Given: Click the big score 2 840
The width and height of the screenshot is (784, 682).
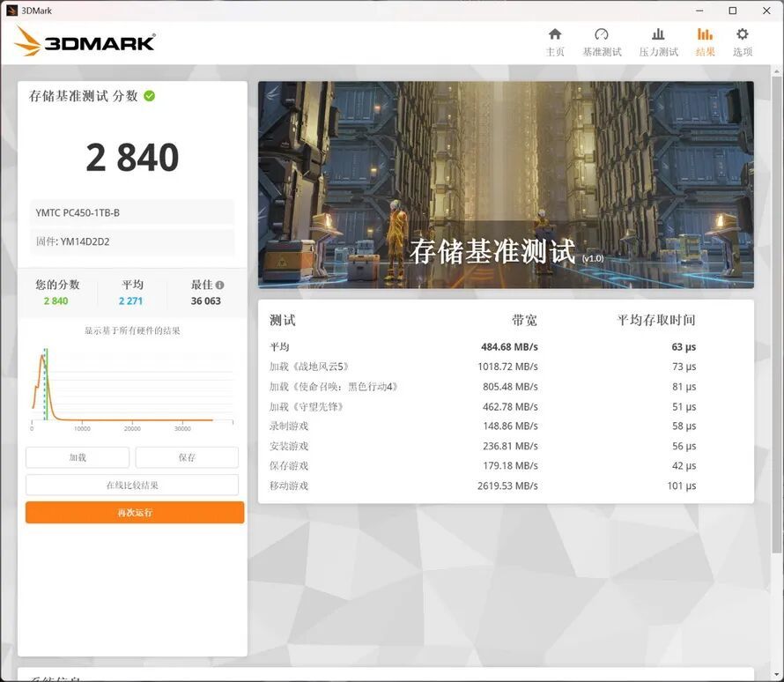Looking at the screenshot, I should [x=132, y=157].
